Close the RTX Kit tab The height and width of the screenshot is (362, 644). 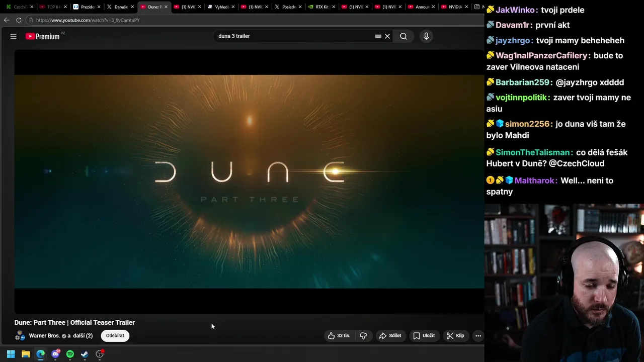click(x=333, y=7)
